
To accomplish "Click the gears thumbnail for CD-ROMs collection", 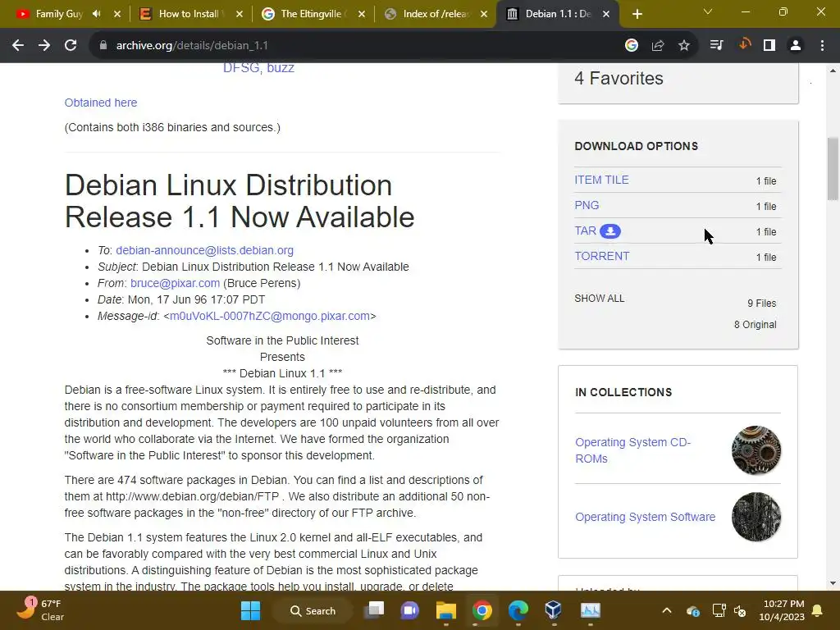I will pos(756,450).
